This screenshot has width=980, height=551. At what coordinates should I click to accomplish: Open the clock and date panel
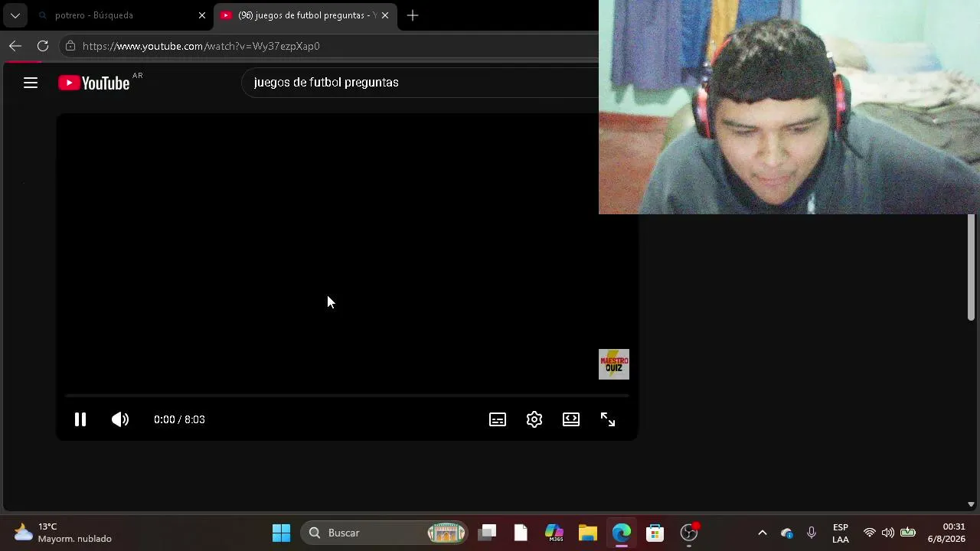coord(947,533)
